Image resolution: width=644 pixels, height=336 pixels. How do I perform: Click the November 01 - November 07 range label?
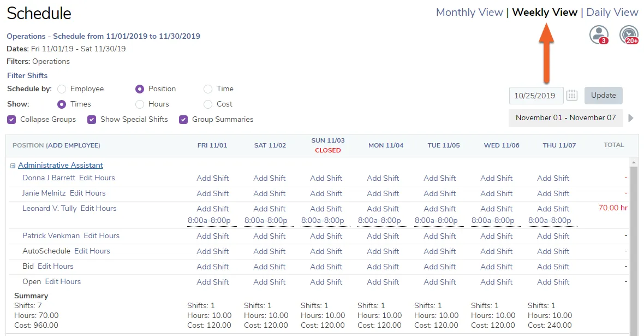click(x=565, y=118)
